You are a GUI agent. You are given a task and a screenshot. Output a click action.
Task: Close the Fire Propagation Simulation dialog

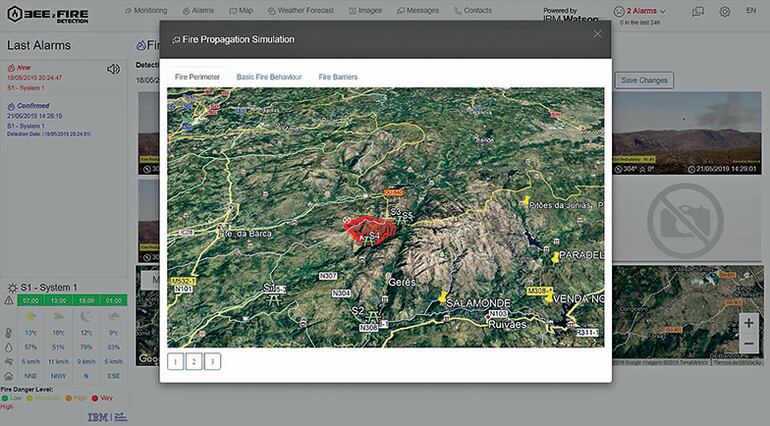(x=597, y=34)
